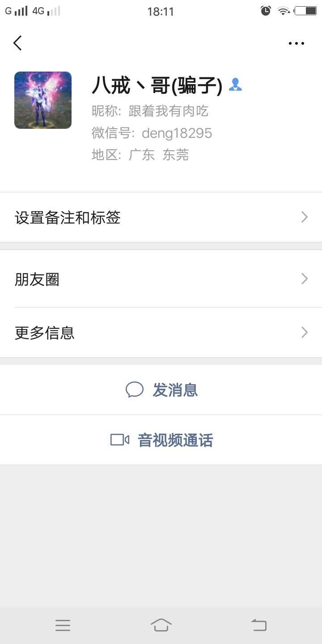
Task: Tap the blue contact gender icon
Action: [235, 85]
